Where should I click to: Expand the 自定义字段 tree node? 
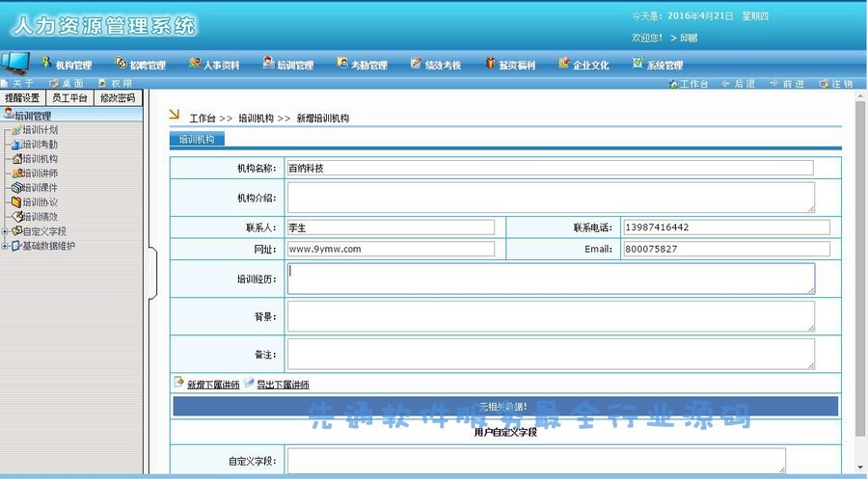click(x=5, y=231)
